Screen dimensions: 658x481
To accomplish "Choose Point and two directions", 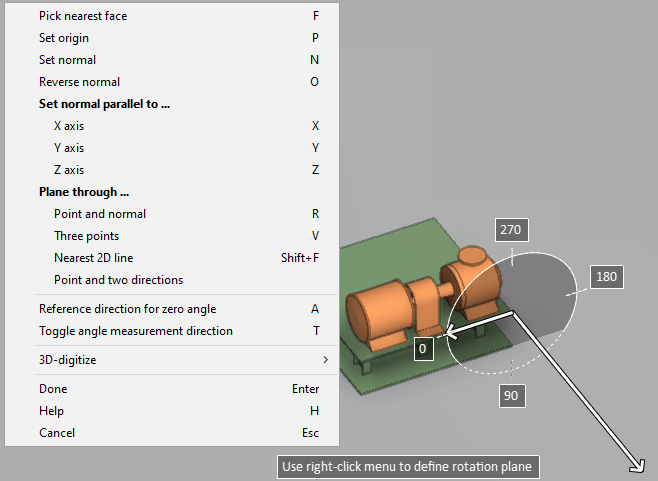I will (x=118, y=280).
